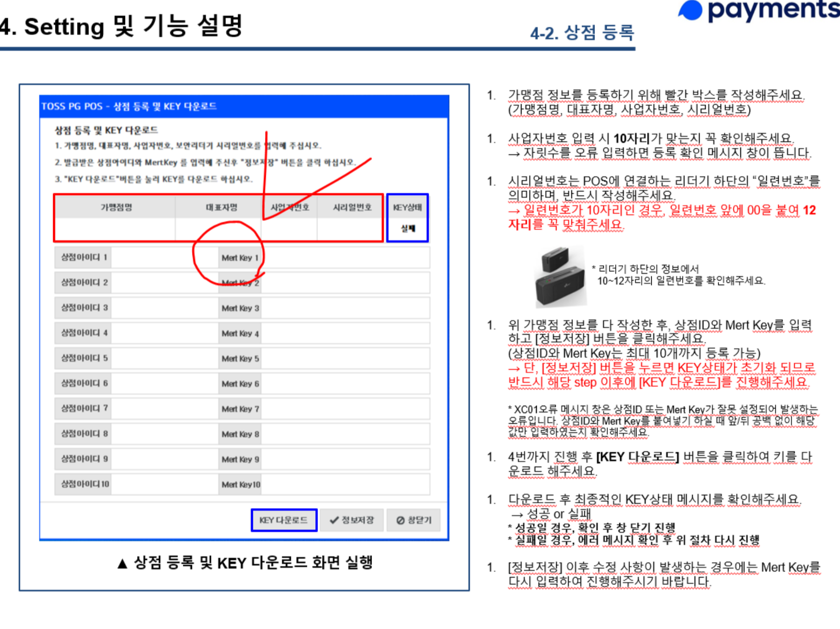Click the 상점아이디 1 label

[x=84, y=258]
